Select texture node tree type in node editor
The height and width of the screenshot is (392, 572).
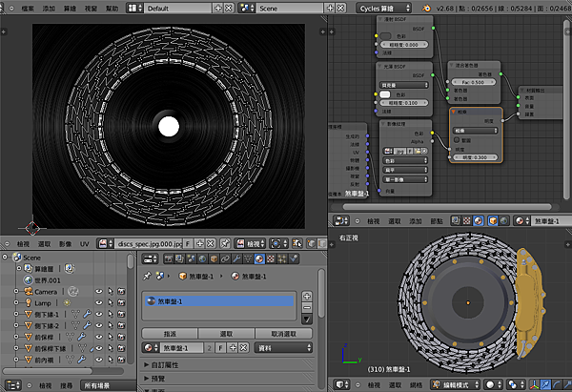[466, 220]
